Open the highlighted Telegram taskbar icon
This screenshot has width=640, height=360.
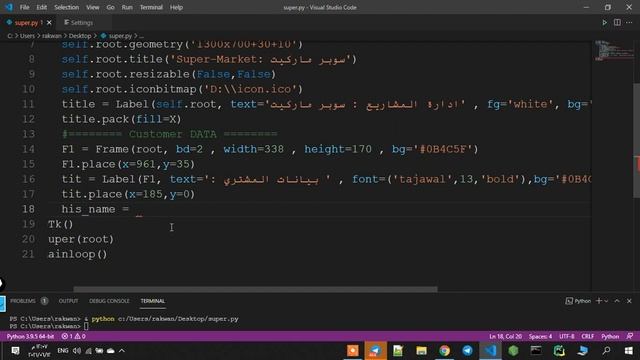[x=375, y=351]
